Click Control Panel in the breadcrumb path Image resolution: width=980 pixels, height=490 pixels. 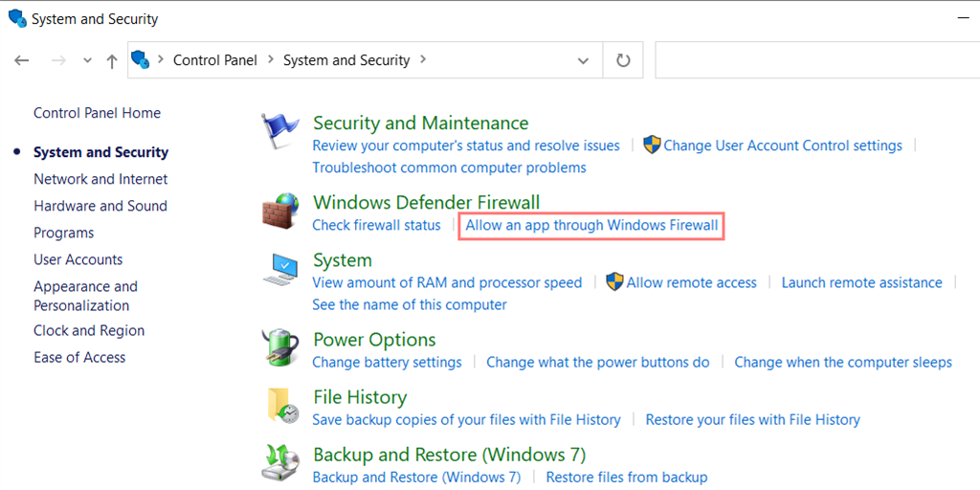point(215,60)
